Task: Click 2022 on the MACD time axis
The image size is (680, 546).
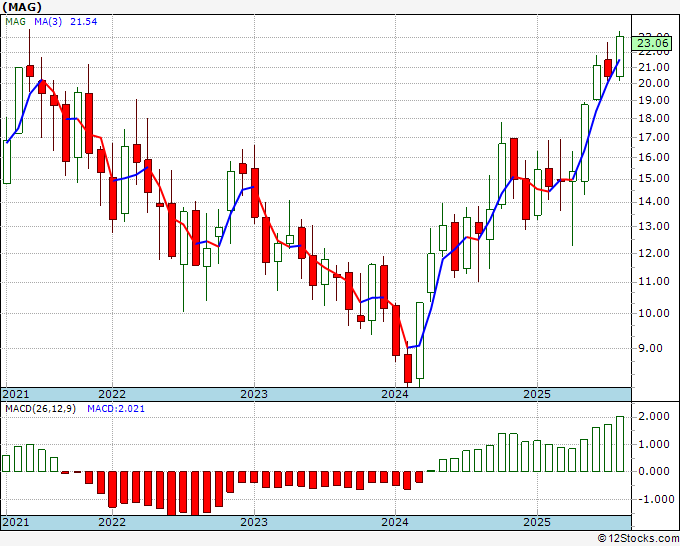Action: coord(112,522)
